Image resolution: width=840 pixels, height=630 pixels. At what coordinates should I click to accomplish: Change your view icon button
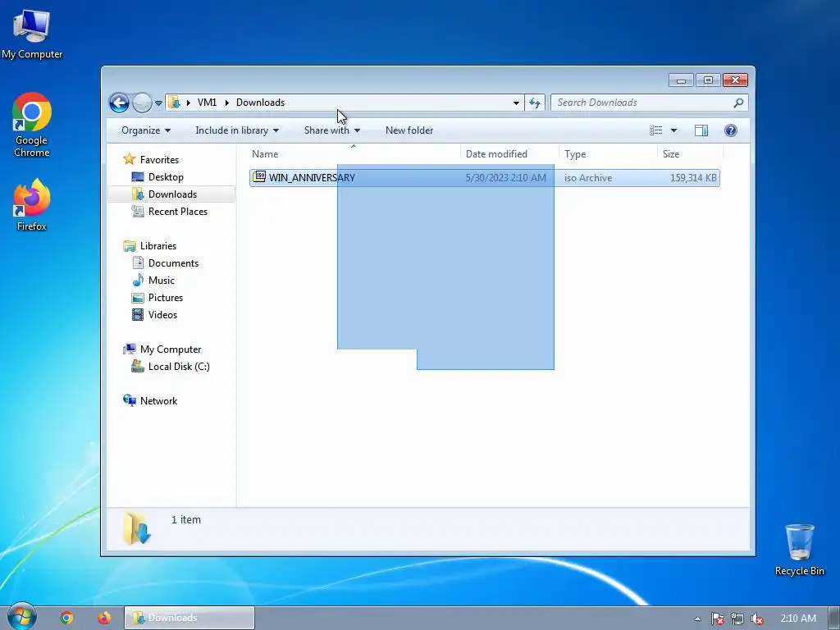coord(655,130)
